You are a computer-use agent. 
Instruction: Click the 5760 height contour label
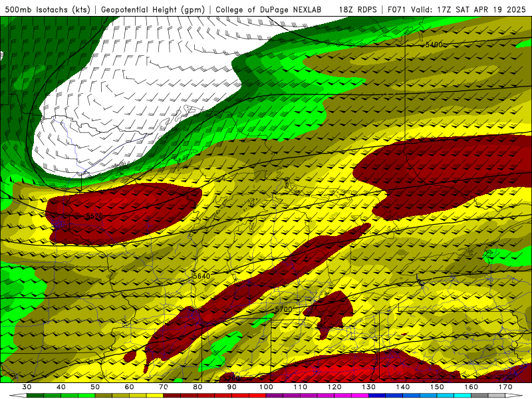231,378
